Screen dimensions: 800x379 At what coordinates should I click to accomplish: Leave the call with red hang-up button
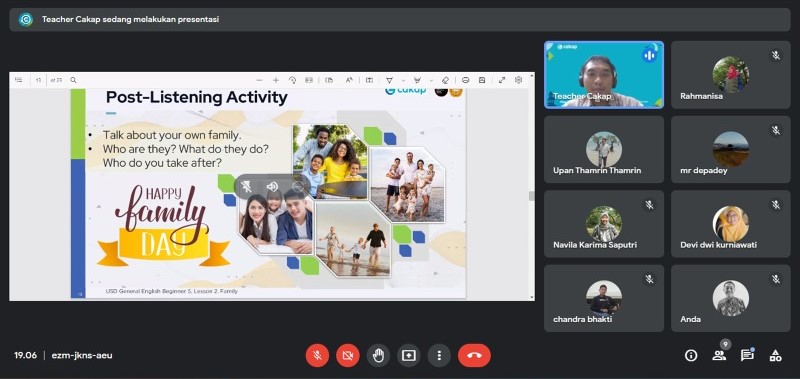point(474,356)
